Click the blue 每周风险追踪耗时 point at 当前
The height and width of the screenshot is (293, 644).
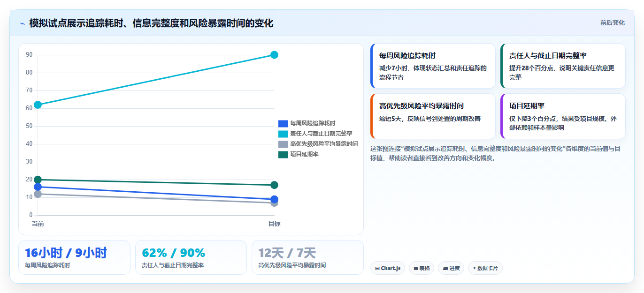click(x=38, y=187)
